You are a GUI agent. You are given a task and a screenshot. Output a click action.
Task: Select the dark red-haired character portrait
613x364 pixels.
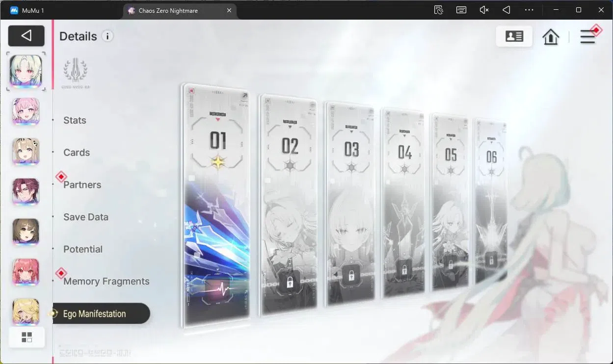pyautogui.click(x=26, y=192)
